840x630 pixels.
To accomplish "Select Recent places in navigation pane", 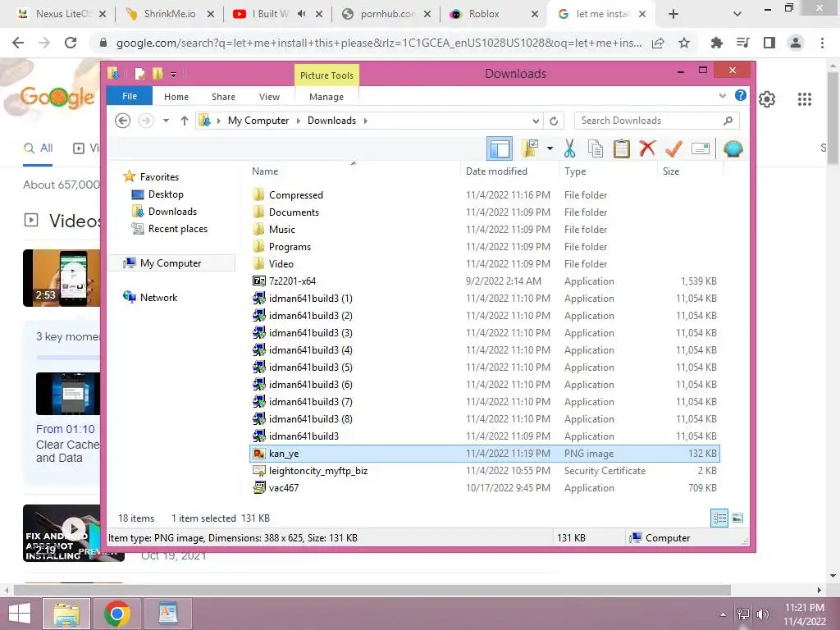I will tap(177, 229).
